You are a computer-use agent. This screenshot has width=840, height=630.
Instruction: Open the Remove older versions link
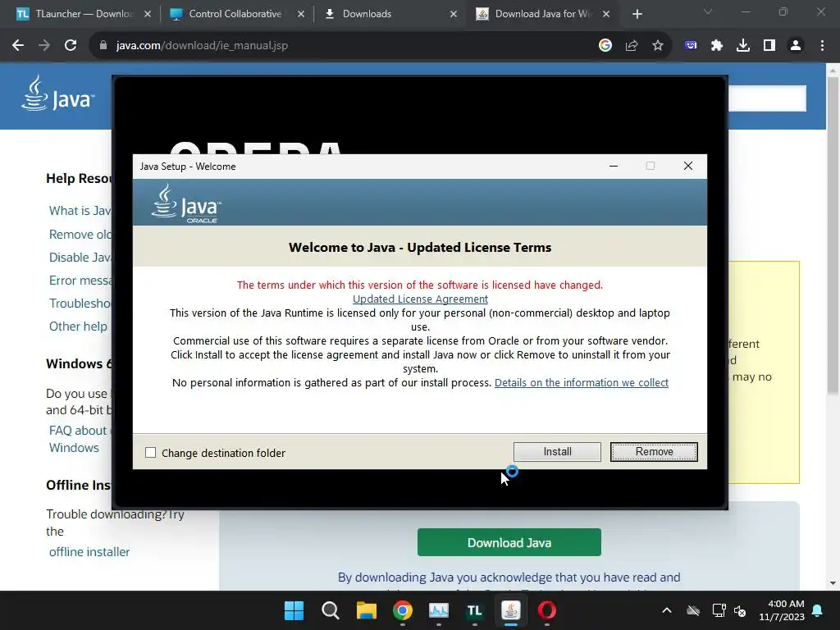(x=80, y=234)
